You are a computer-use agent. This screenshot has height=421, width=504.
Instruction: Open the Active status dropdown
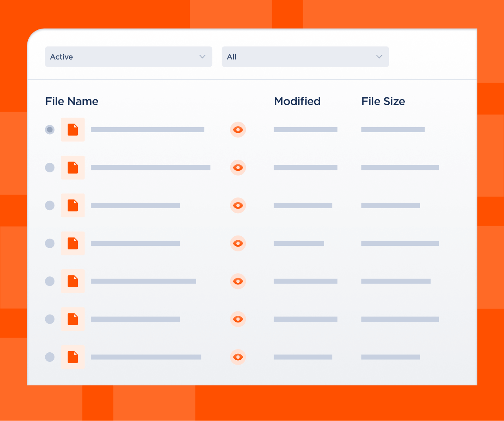pyautogui.click(x=128, y=56)
